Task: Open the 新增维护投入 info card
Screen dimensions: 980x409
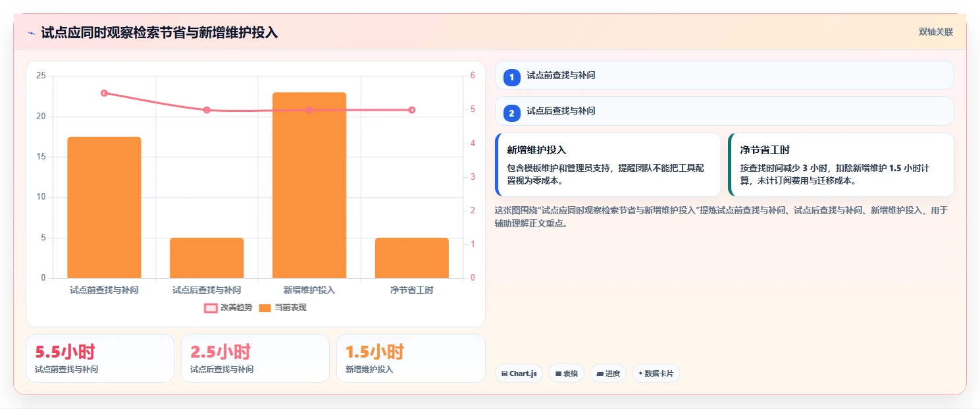Action: tap(608, 165)
